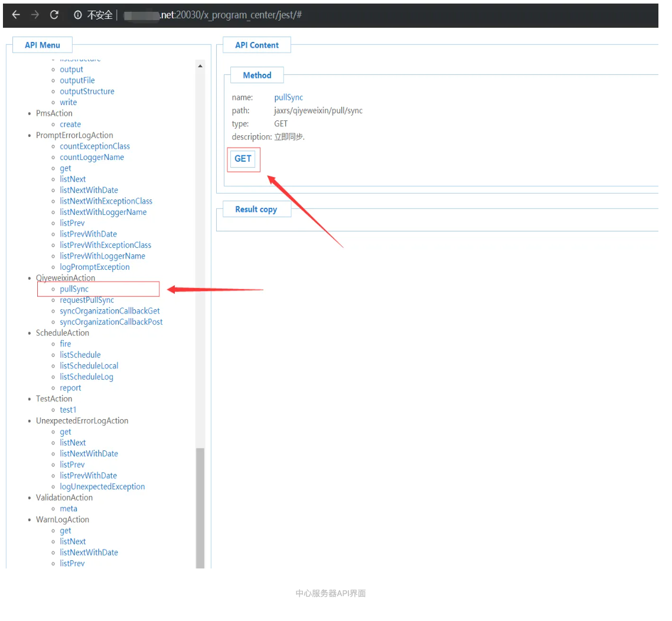Reload the page with refresh icon
This screenshot has height=621, width=672.
(x=54, y=15)
